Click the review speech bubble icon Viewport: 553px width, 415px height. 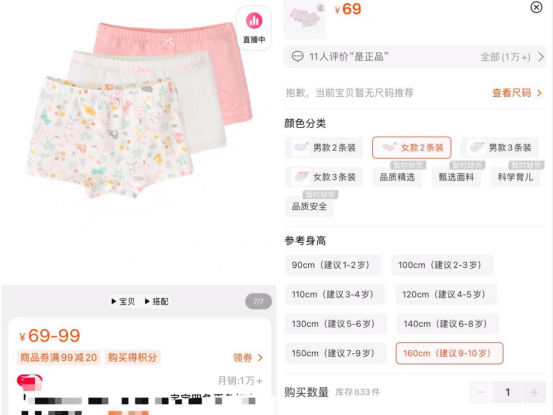(x=297, y=56)
